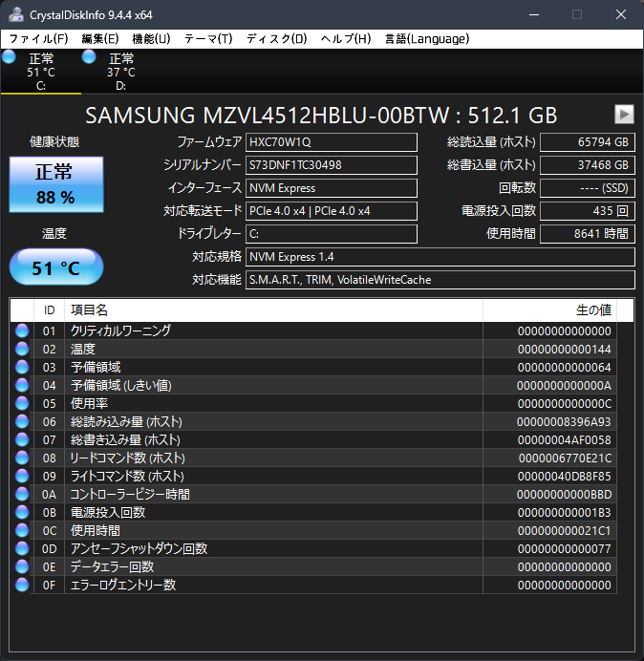Click the next disk arrow button

click(x=624, y=114)
